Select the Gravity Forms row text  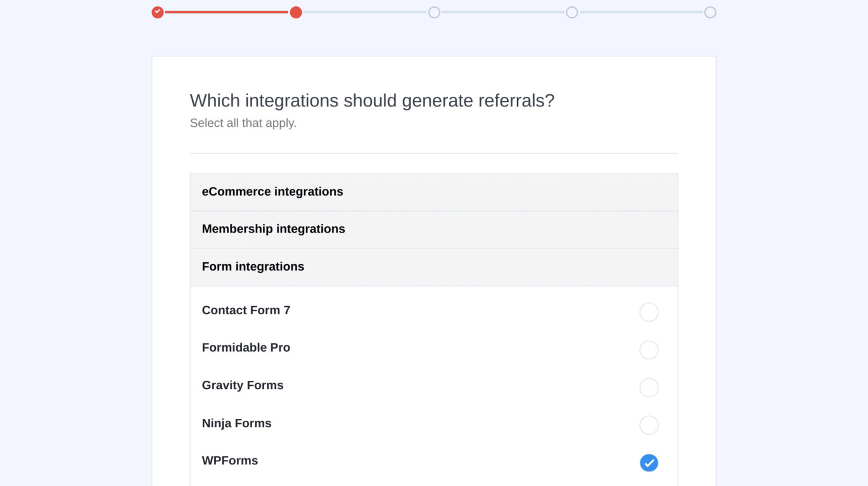tap(243, 385)
